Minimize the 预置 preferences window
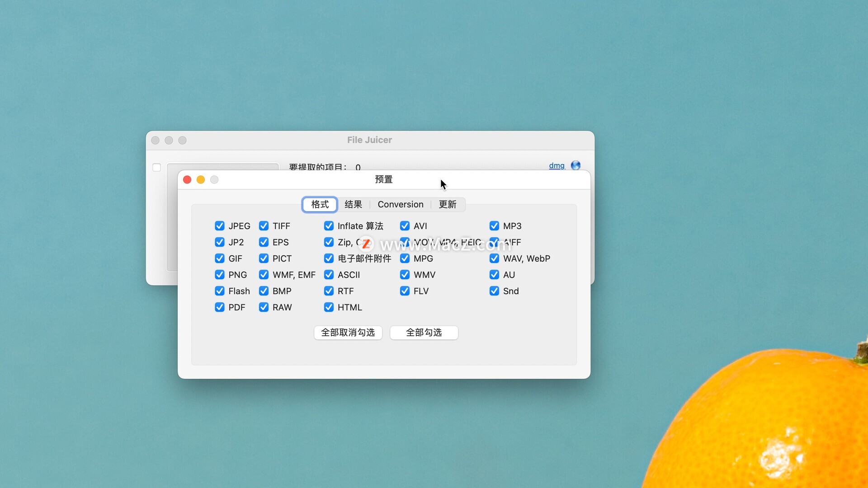 [x=201, y=180]
